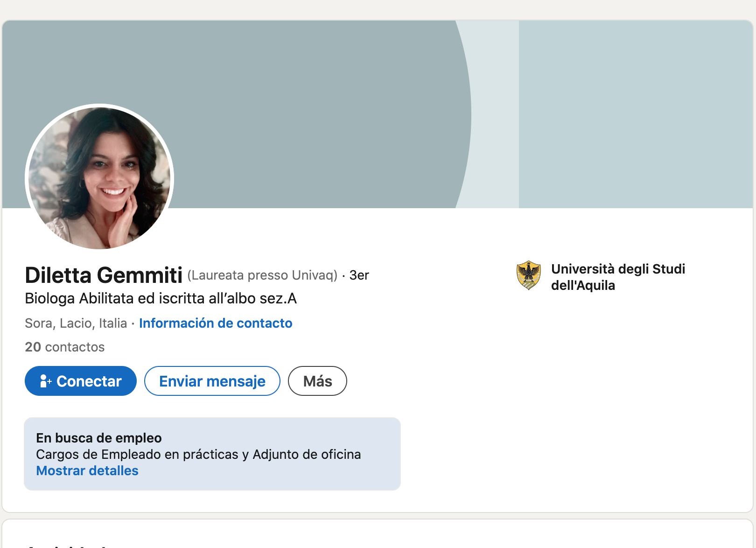Click the name Diletta Gemmiti

pos(104,275)
